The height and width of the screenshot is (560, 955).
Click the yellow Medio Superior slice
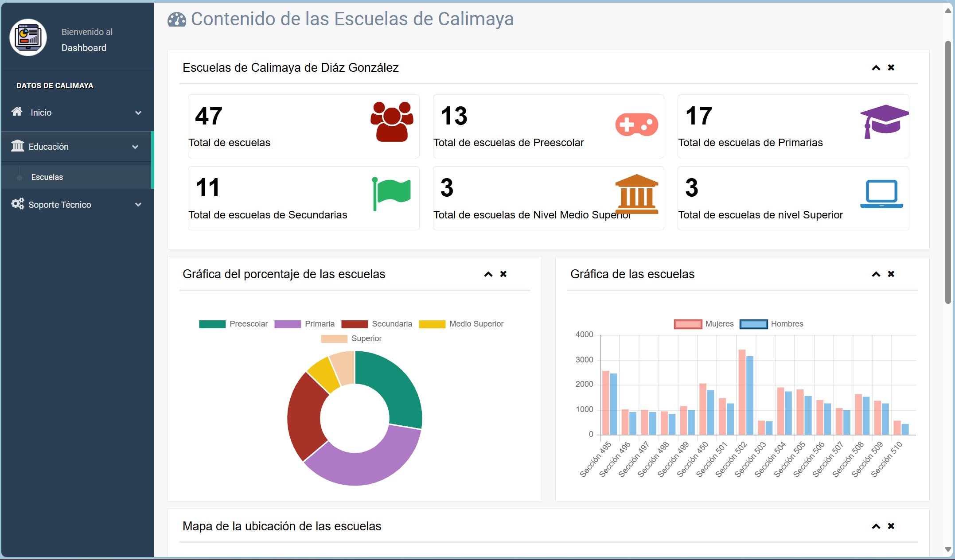click(x=323, y=374)
